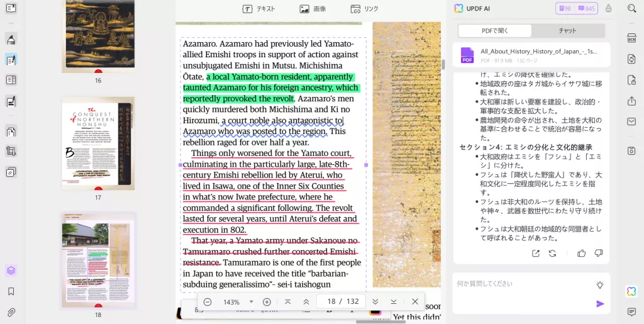Go to the previous page
This screenshot has width=644, height=324.
point(306,302)
